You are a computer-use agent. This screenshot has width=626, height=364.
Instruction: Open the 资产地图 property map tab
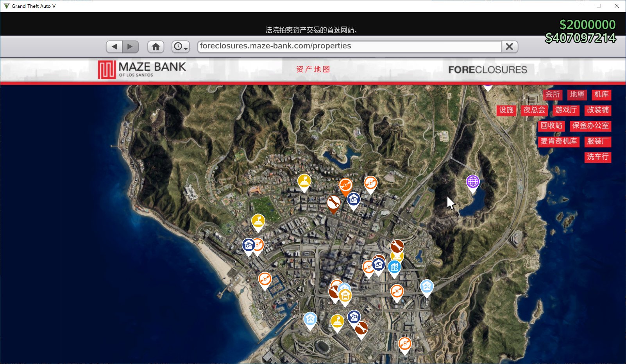[313, 70]
